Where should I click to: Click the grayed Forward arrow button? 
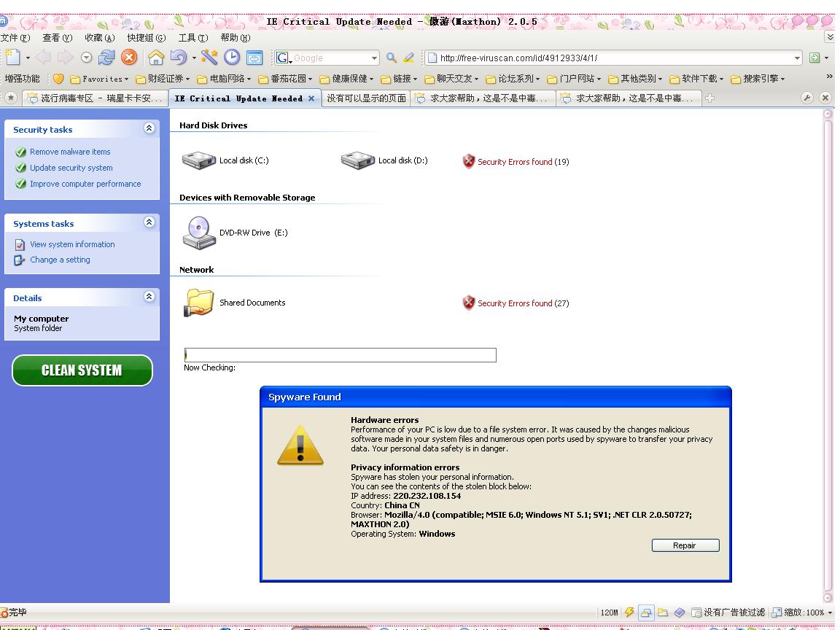click(65, 58)
